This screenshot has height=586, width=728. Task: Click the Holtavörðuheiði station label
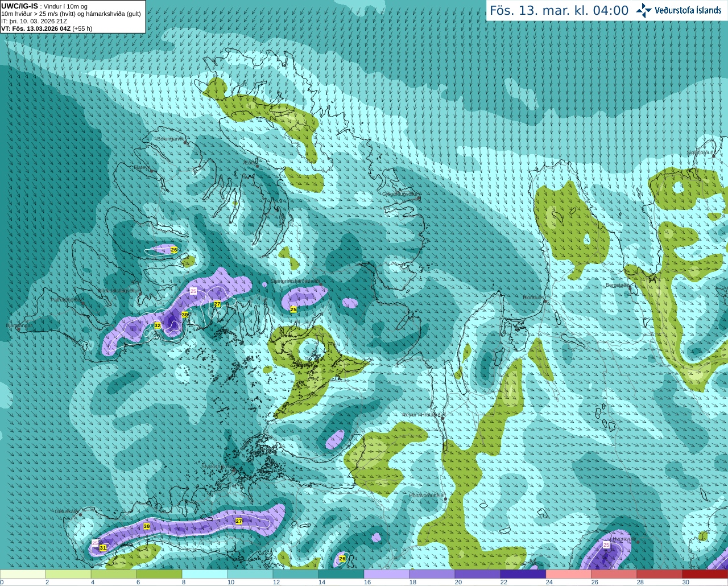pos(427,496)
